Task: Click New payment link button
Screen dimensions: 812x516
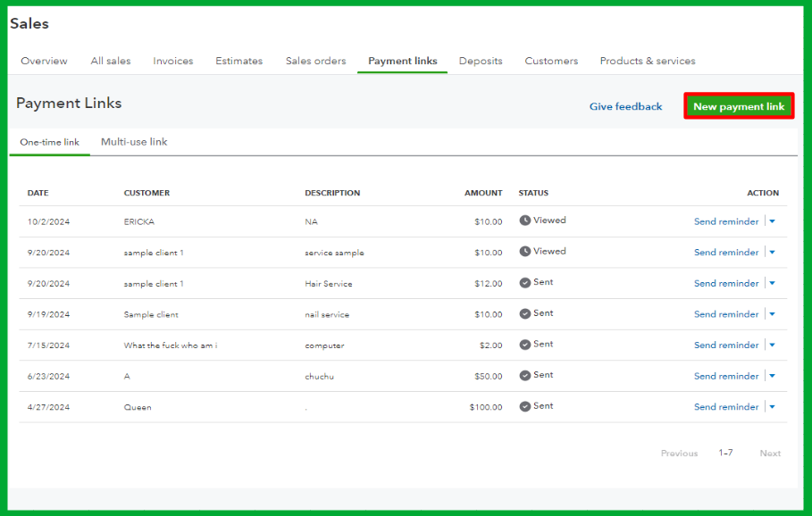Action: point(739,106)
